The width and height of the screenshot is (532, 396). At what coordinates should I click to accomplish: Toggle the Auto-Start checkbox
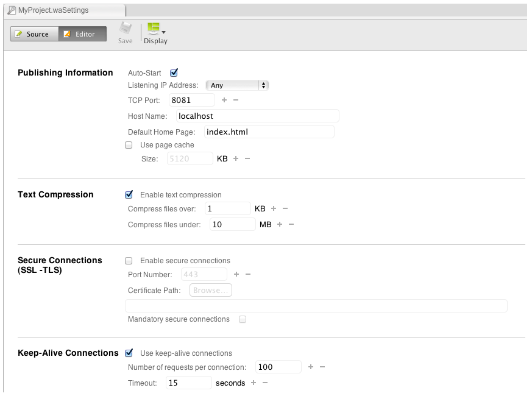click(x=174, y=72)
